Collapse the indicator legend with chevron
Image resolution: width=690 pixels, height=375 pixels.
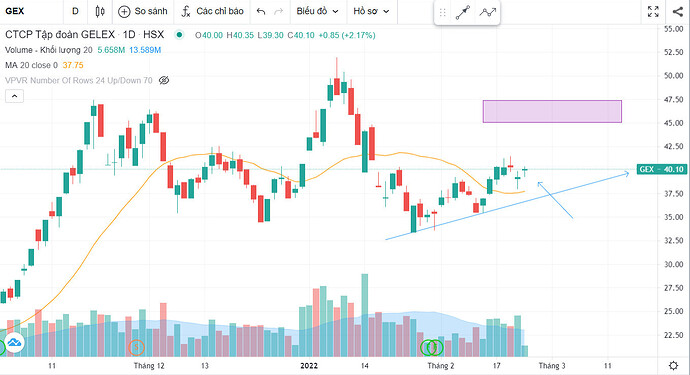[15, 96]
